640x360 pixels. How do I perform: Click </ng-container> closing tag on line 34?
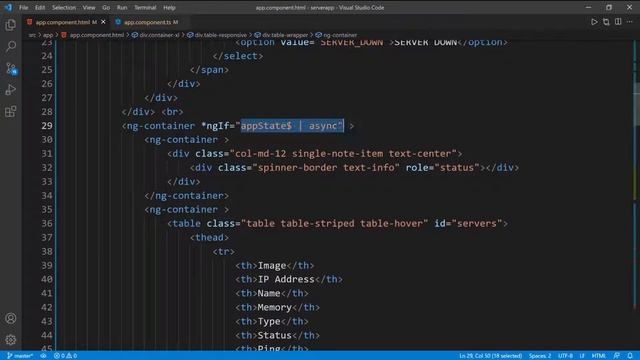point(187,196)
